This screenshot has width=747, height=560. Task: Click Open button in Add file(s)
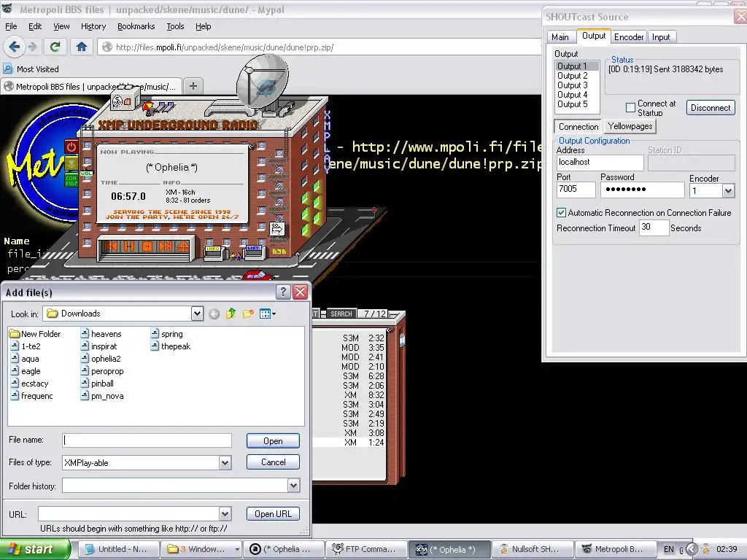[273, 441]
